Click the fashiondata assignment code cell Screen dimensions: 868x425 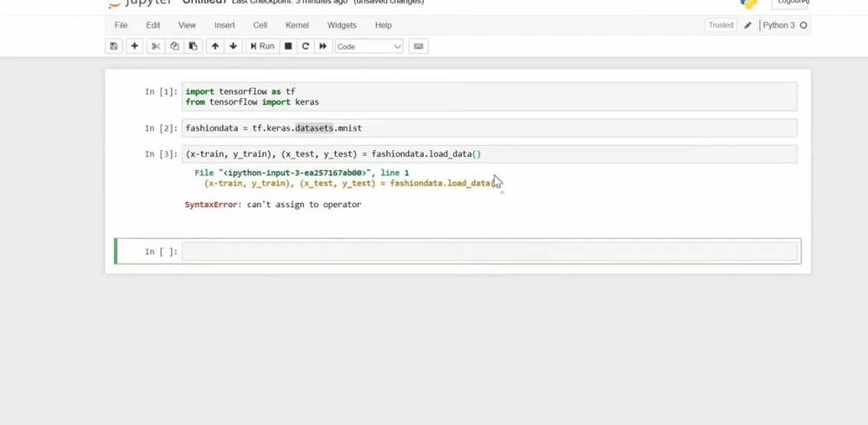[490, 127]
